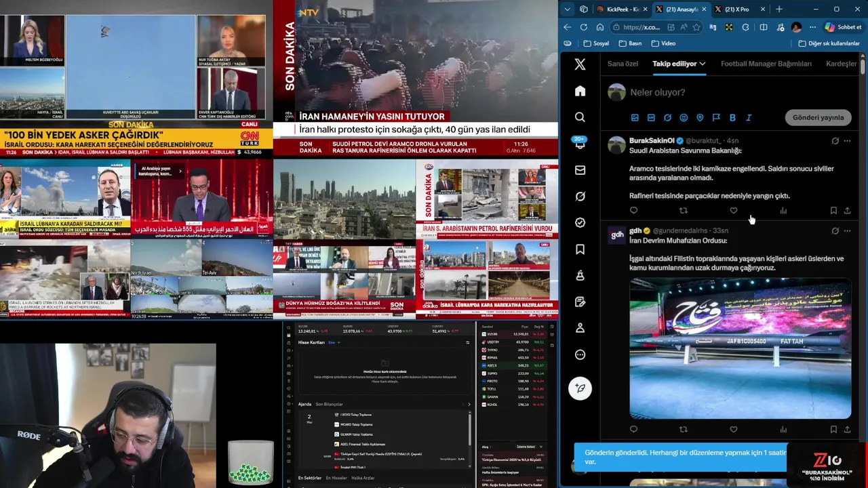Go to Home in X sidebar

tap(580, 91)
